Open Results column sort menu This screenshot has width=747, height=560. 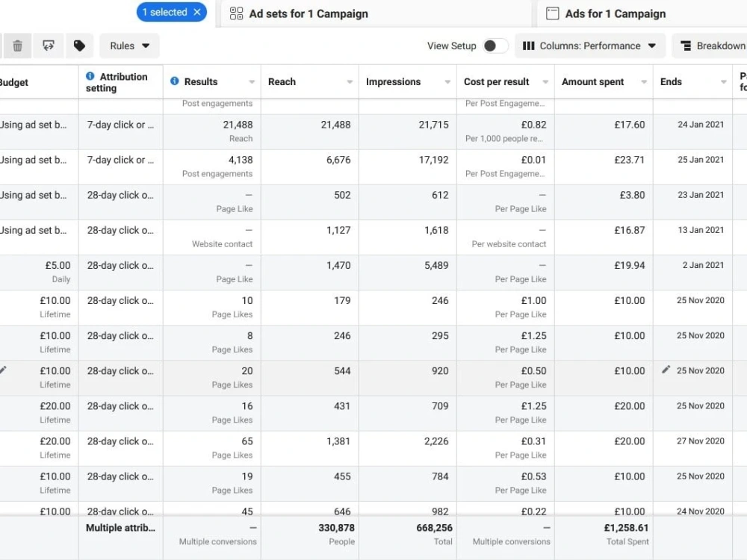(252, 82)
